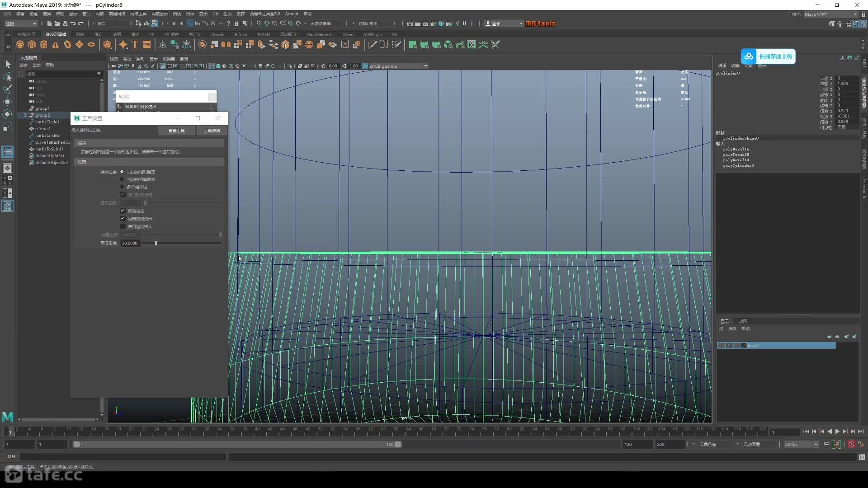
Task: Open the menu set dropdown under the 文件 menu
Action: pos(21,23)
